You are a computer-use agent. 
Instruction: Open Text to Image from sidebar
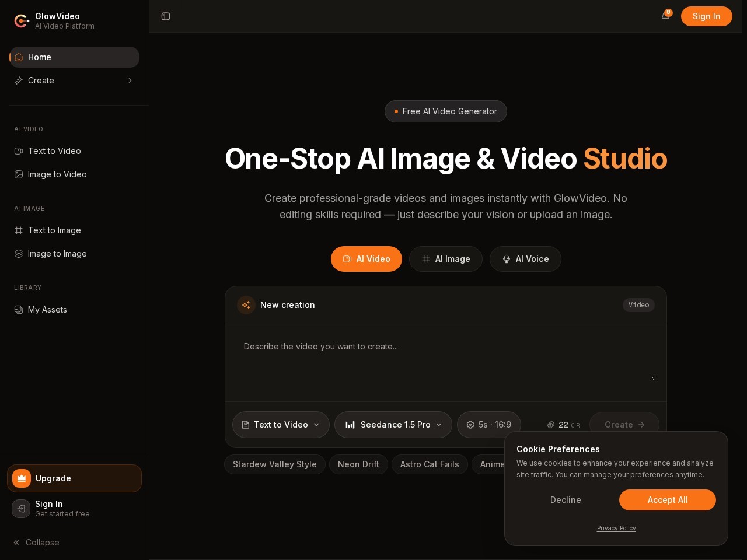click(75, 230)
